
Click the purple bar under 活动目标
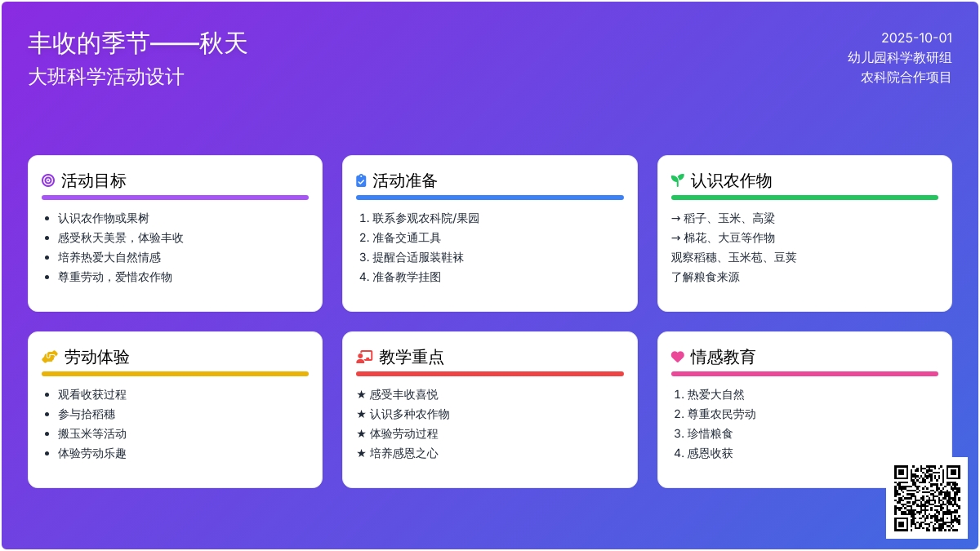click(x=175, y=198)
